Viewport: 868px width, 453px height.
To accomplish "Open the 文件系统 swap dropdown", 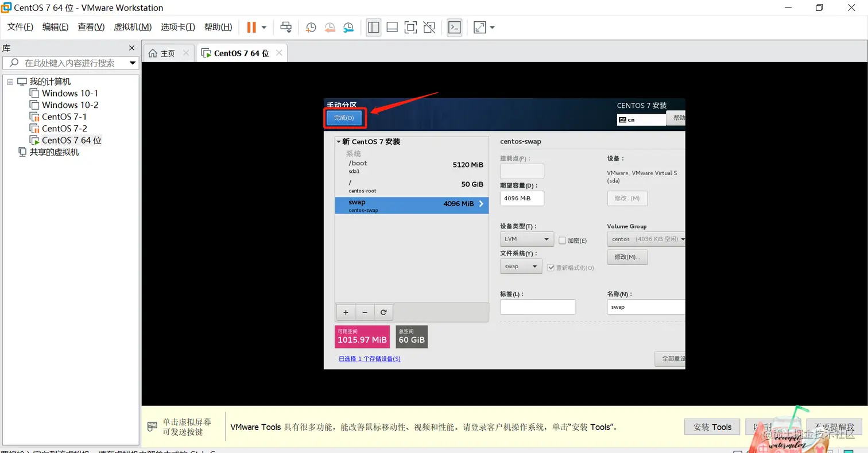I will (521, 266).
